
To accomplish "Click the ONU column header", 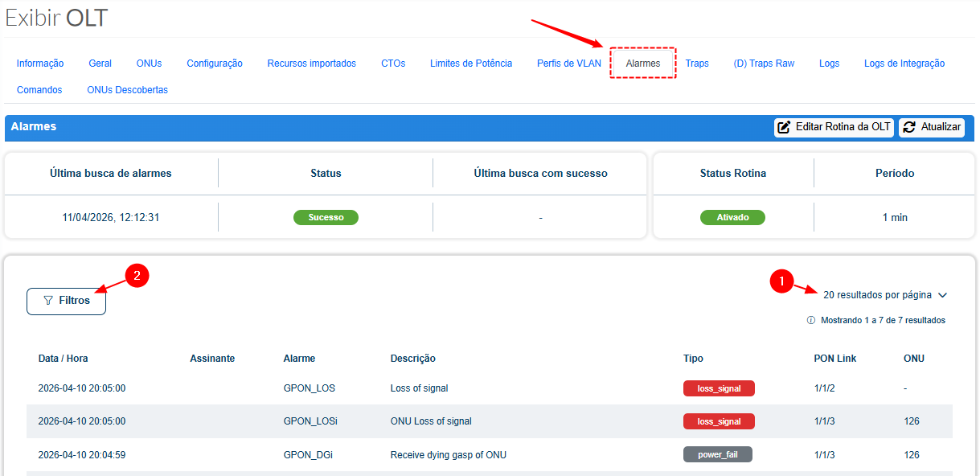I will click(x=914, y=359).
